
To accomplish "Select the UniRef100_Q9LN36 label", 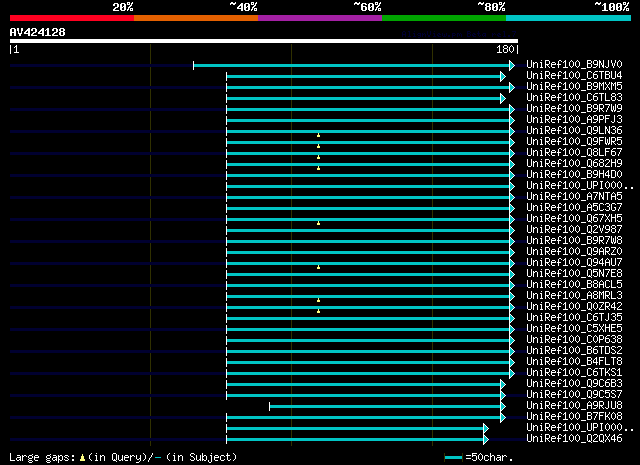I will [x=574, y=130].
